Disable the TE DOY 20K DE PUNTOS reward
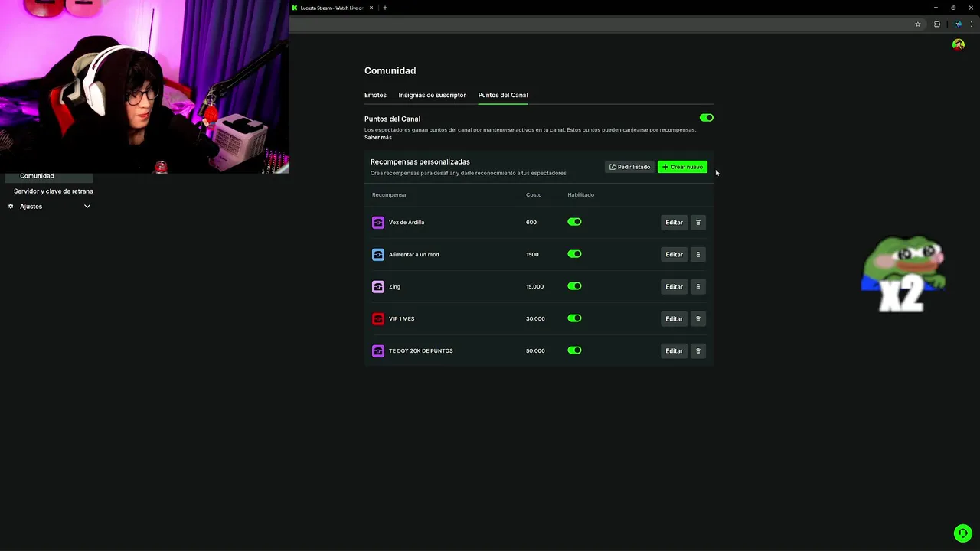The image size is (980, 551). point(574,350)
